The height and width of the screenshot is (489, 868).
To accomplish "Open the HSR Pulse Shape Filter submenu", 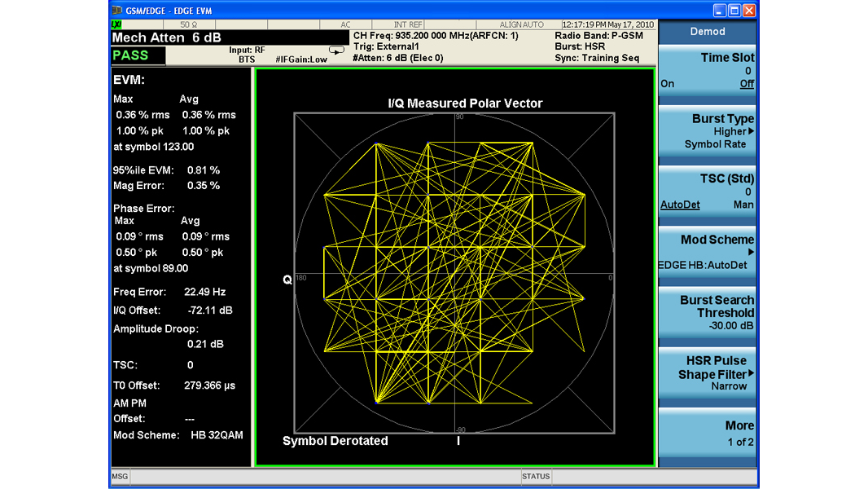I will click(707, 372).
